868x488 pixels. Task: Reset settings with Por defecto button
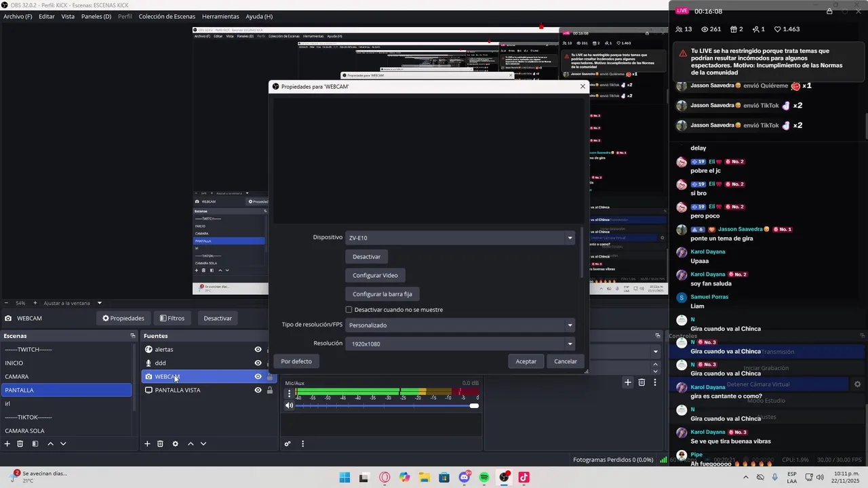click(x=296, y=361)
